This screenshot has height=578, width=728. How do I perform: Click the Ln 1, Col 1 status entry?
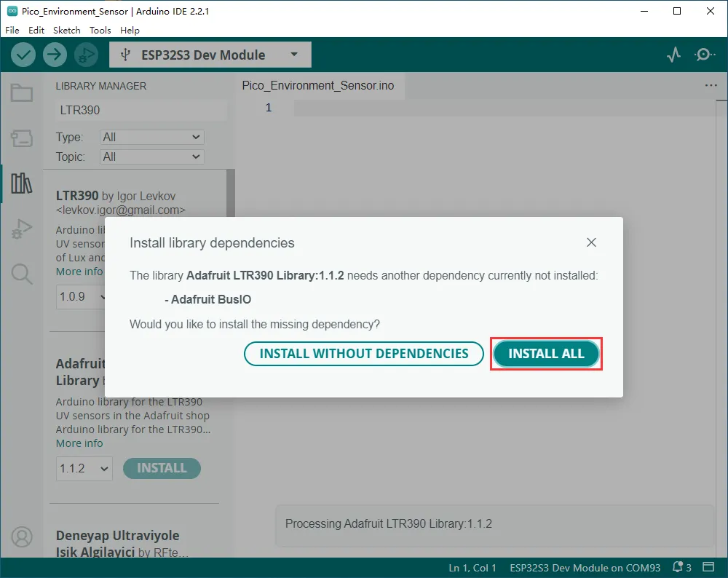[x=472, y=568]
